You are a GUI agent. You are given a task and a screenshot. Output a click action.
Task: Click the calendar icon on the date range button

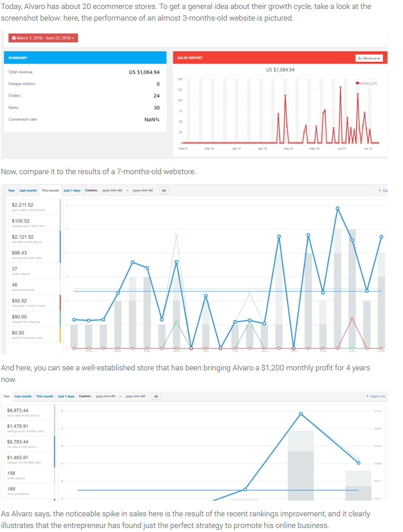pyautogui.click(x=14, y=38)
